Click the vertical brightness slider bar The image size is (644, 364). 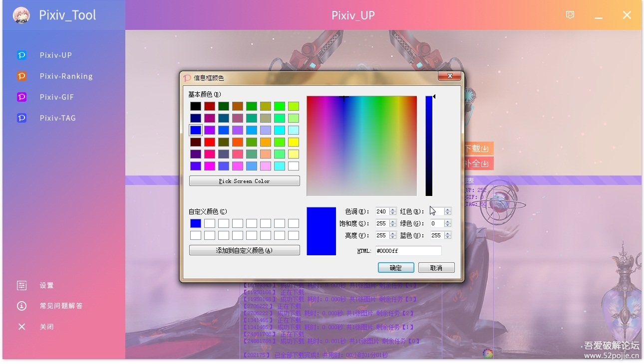[429, 146]
